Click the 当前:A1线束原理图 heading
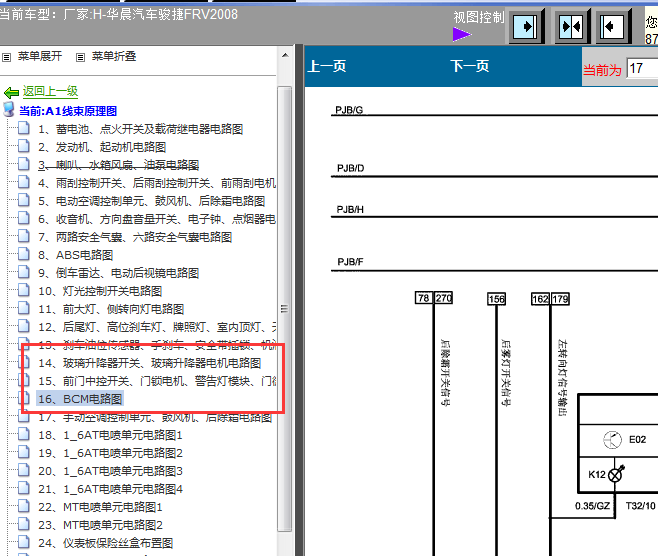 pos(68,111)
